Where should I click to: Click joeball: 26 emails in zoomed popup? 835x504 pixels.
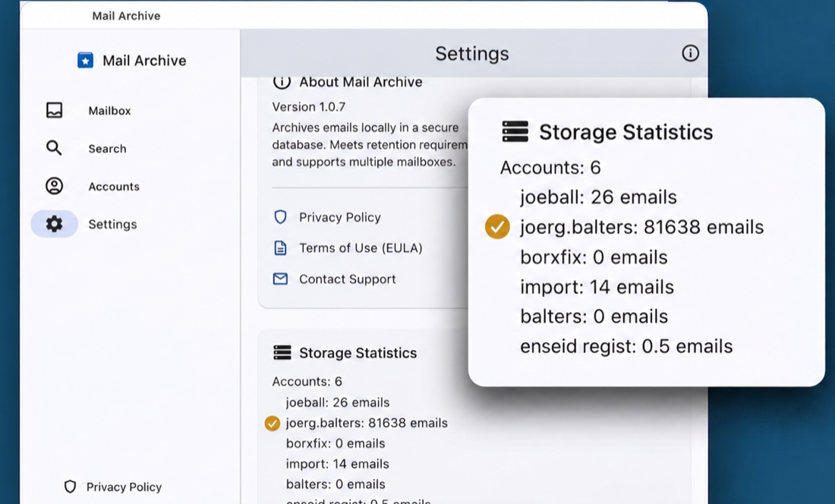coord(599,197)
